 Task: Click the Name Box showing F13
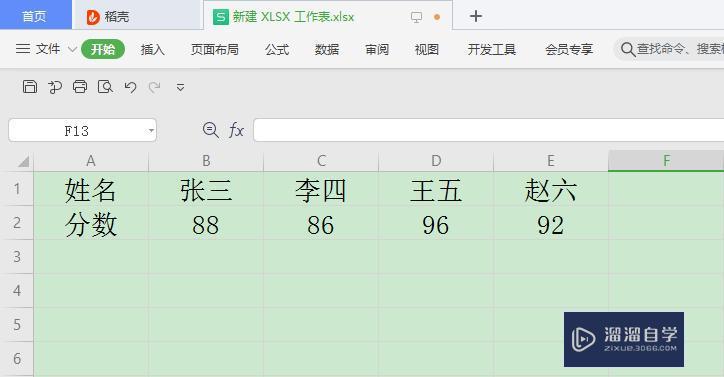tap(82, 130)
